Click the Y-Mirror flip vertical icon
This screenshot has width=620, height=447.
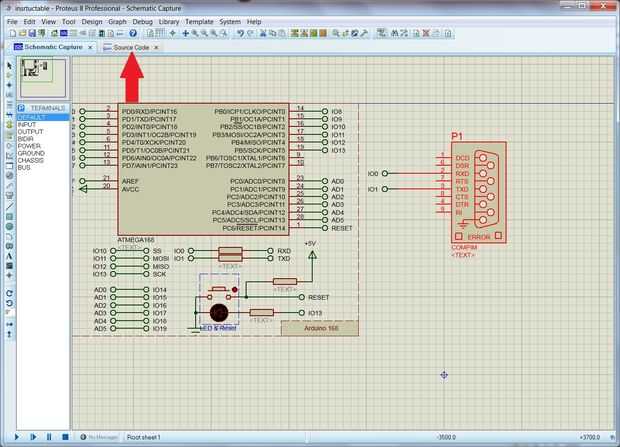tap(9, 334)
